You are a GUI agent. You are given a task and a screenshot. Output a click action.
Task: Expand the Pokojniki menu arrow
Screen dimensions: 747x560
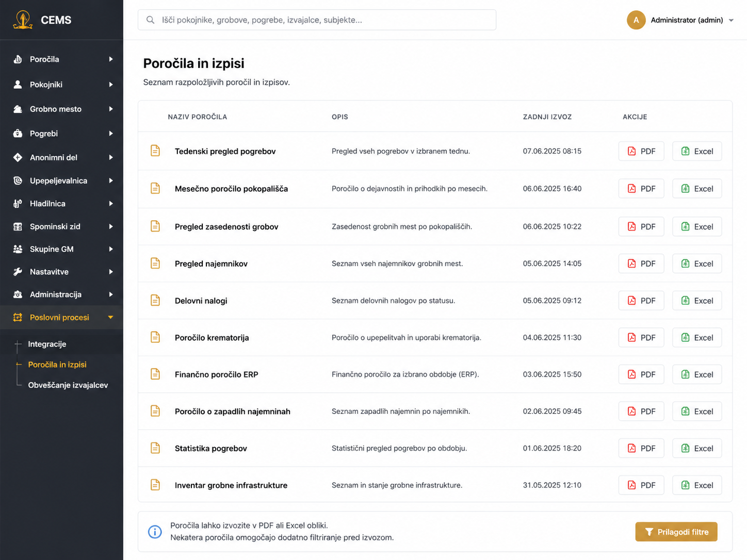111,85
